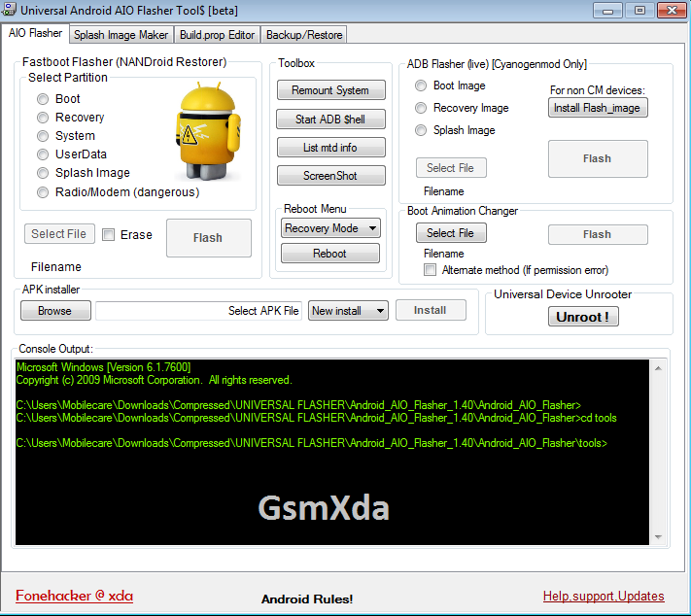Choose Boot Image under ADB Flasher
691x616 pixels.
421,86
